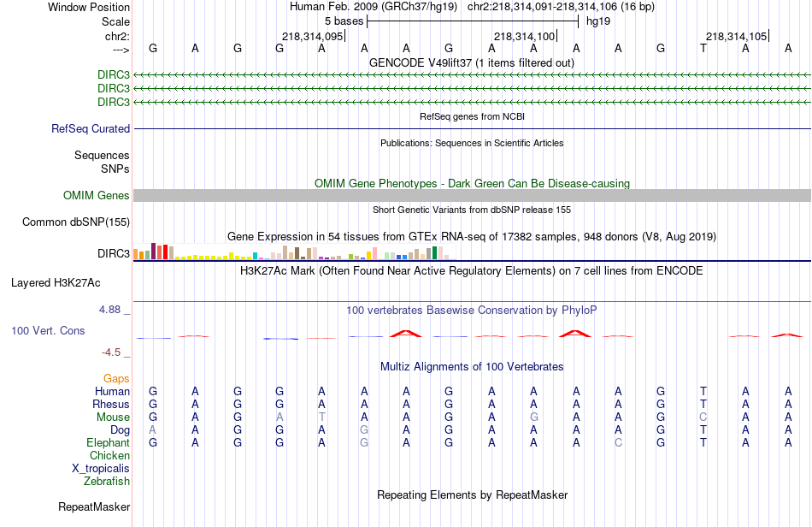Click the red PhyloP peak left of 218,314,100
Screen dimensions: 812x527
pos(406,333)
